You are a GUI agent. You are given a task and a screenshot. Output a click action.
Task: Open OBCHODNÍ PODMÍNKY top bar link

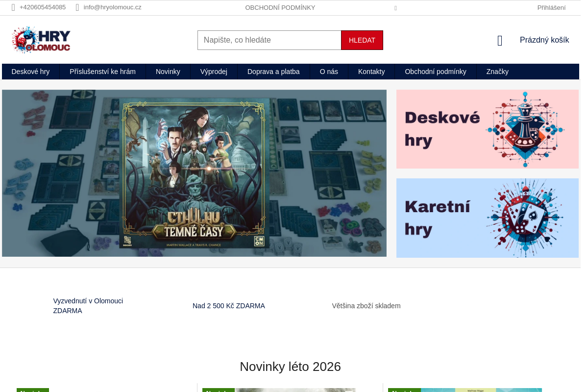click(x=280, y=8)
